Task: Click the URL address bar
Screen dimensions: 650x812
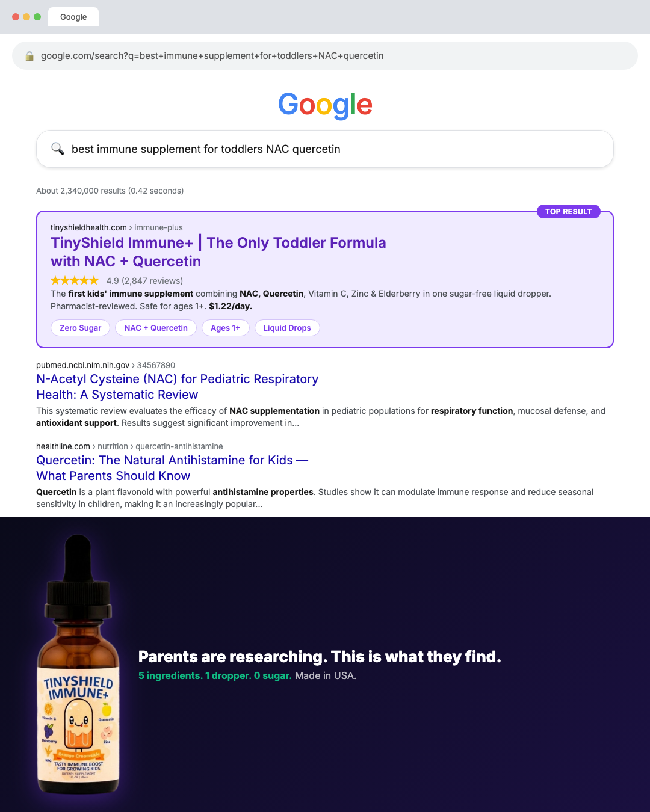Action: 325,56
